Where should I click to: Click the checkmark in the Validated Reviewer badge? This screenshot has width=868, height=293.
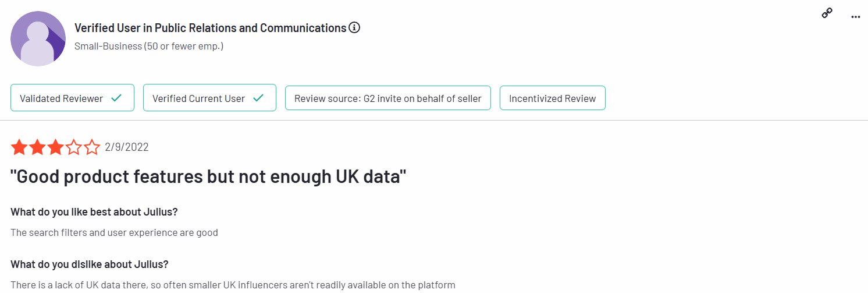(116, 98)
